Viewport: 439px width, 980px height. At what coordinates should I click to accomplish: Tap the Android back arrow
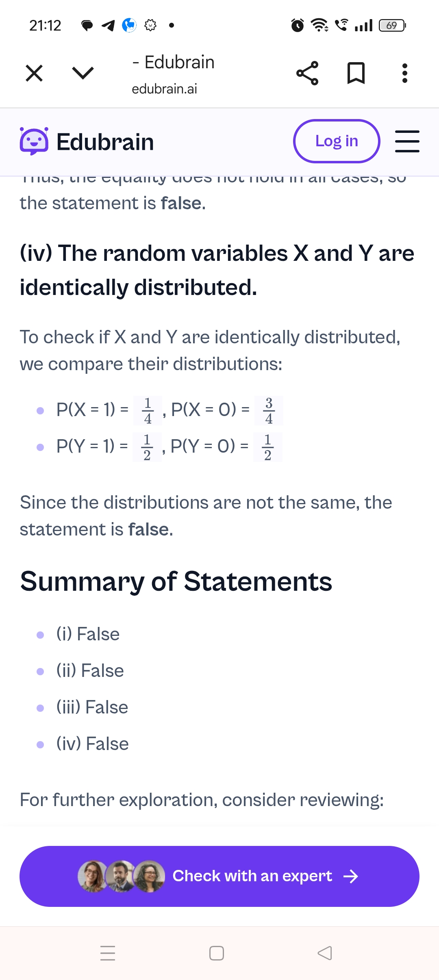point(325,953)
